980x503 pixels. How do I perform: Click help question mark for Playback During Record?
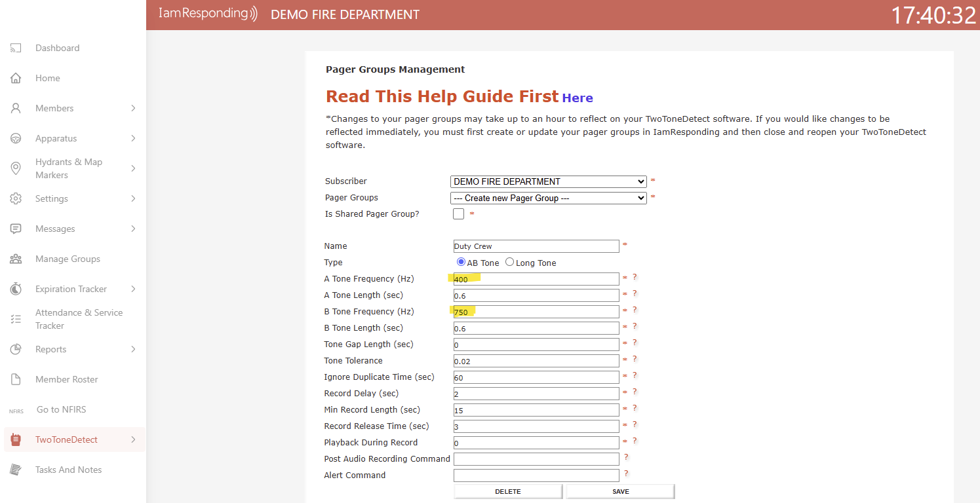[x=635, y=441]
